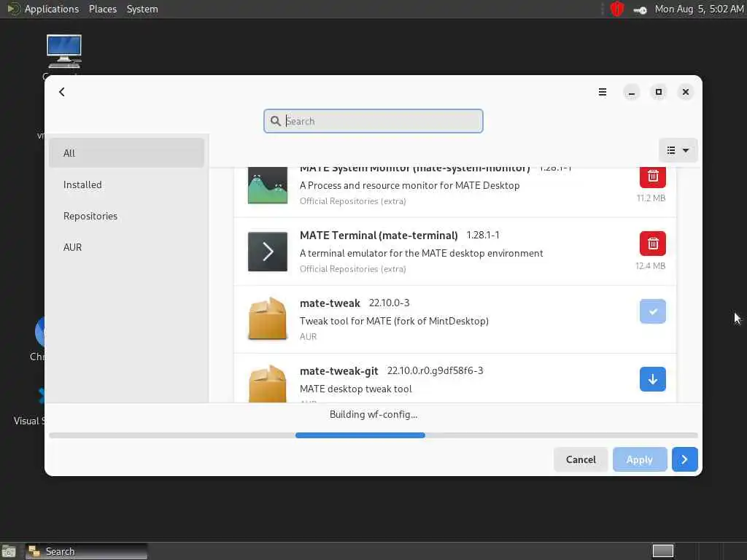Open the System menu
The width and height of the screenshot is (747, 560).
[142, 9]
